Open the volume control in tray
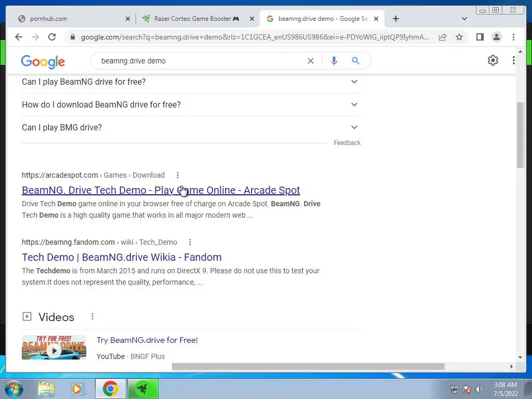Screen dimensions: 532x399 (x=480, y=389)
